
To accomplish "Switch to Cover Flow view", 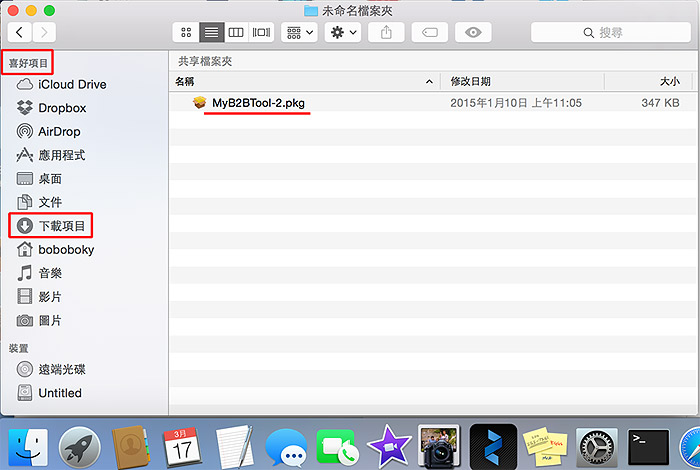I will pyautogui.click(x=261, y=32).
